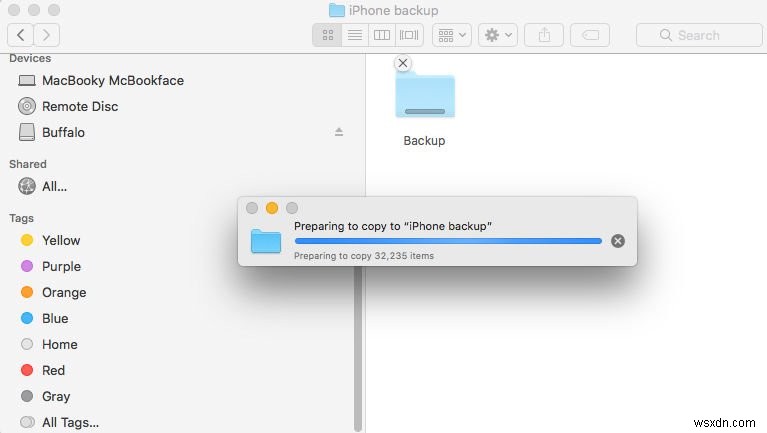
Task: Click the Share toolbar button
Action: [544, 35]
